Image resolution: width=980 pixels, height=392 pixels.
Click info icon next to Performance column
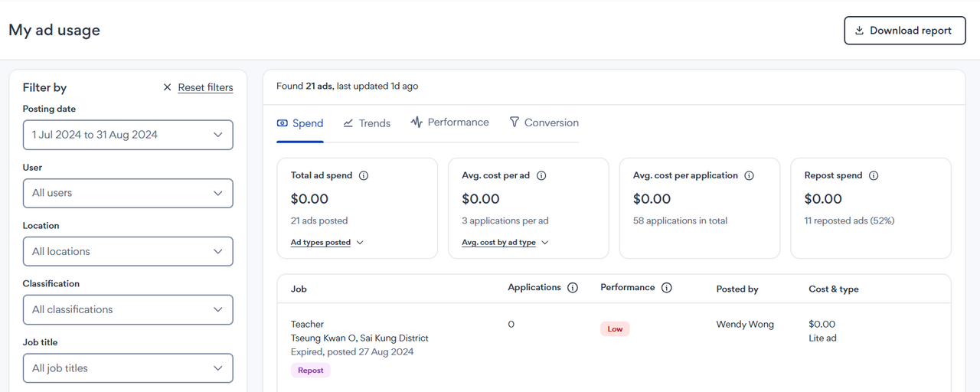(x=667, y=288)
